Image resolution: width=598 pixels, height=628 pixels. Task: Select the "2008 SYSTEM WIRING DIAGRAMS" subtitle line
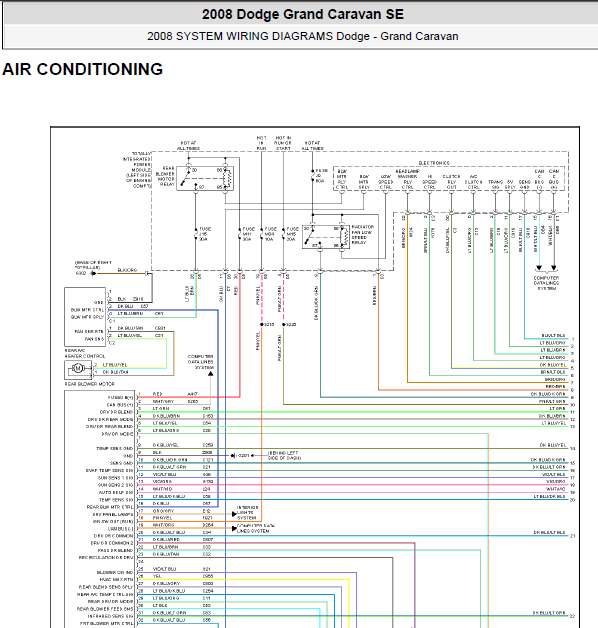[x=303, y=36]
